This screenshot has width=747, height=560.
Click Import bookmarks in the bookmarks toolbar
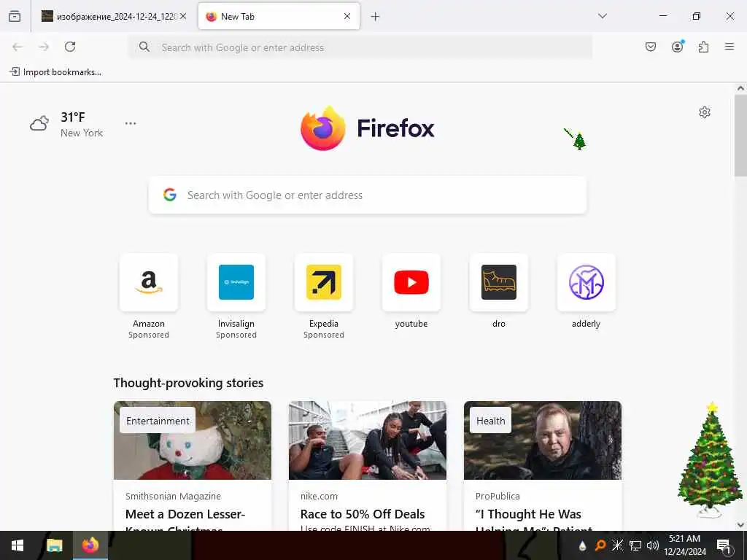pos(55,72)
